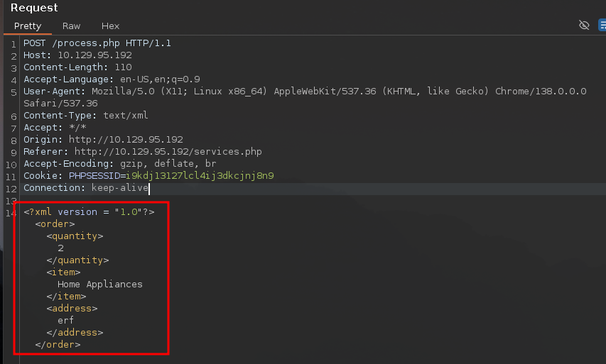Click the keep-alive Connection value
606x364 pixels.
coord(119,188)
